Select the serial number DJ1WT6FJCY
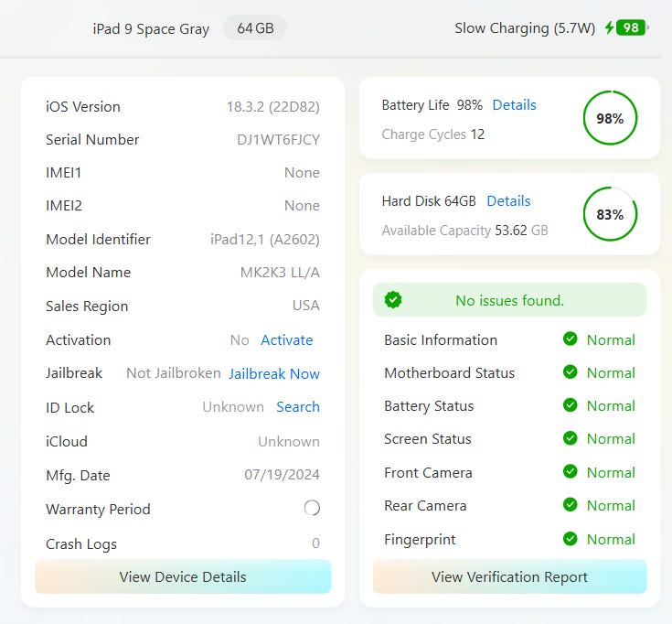 pyautogui.click(x=279, y=140)
